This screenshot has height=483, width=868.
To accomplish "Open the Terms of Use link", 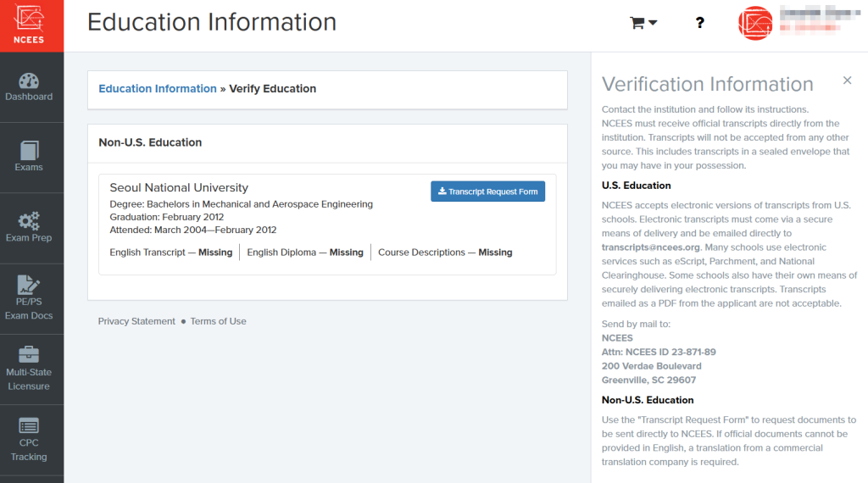I will point(218,321).
